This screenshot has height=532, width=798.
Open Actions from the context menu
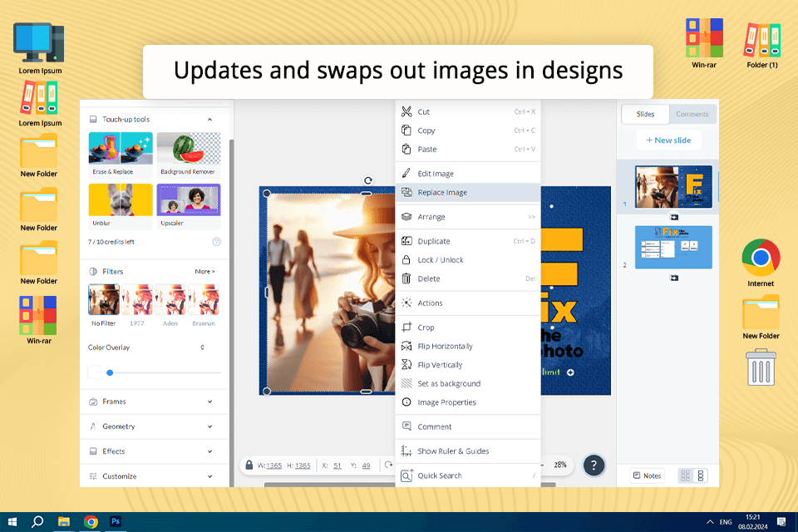coord(468,303)
